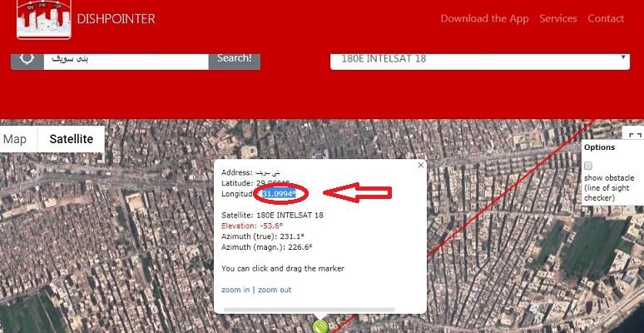Click the Latitude line in popup

[x=255, y=183]
